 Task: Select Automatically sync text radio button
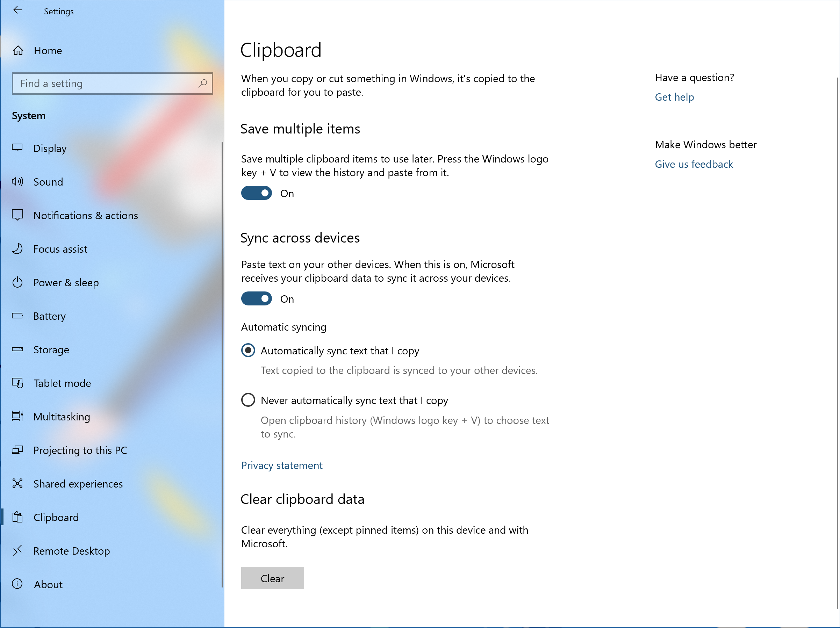tap(249, 350)
